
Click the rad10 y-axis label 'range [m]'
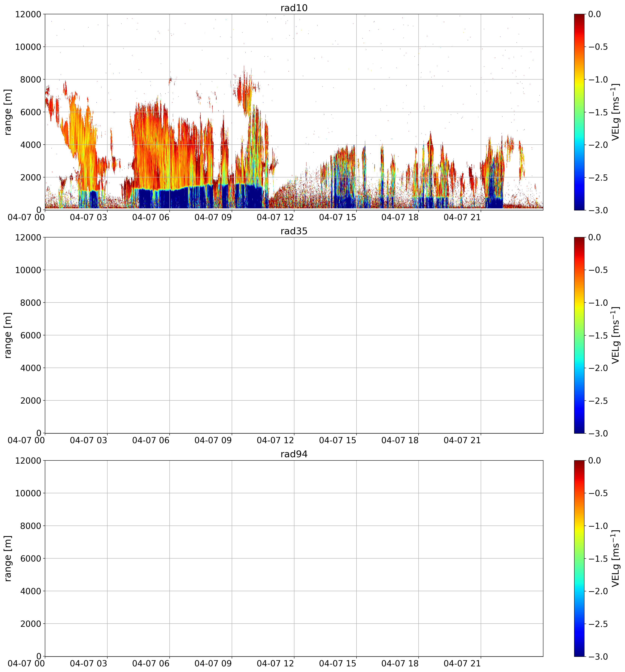point(8,112)
